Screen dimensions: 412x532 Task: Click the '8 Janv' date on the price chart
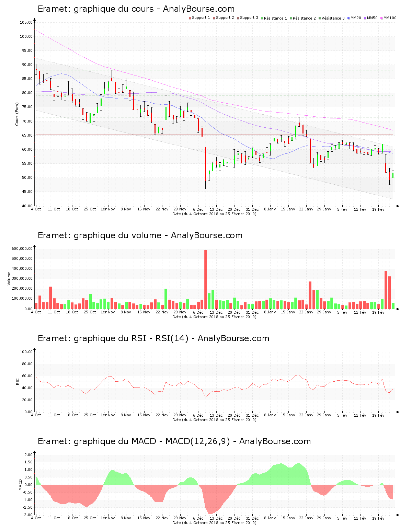[270, 209]
